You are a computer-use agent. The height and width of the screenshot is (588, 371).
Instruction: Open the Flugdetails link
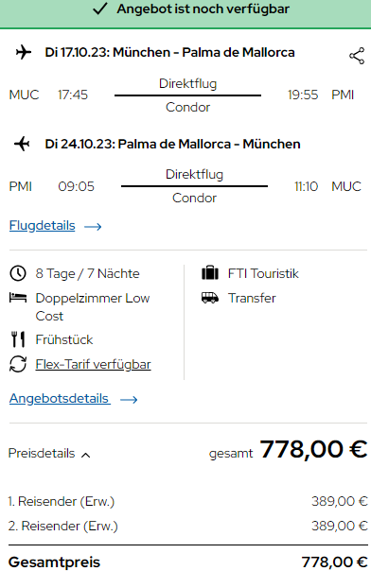tap(42, 225)
